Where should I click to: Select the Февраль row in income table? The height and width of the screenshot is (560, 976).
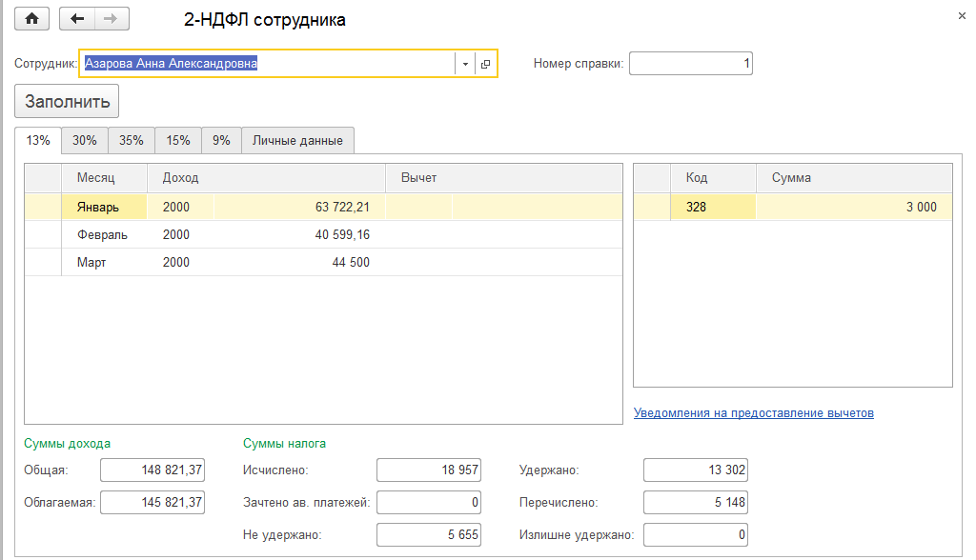101,234
